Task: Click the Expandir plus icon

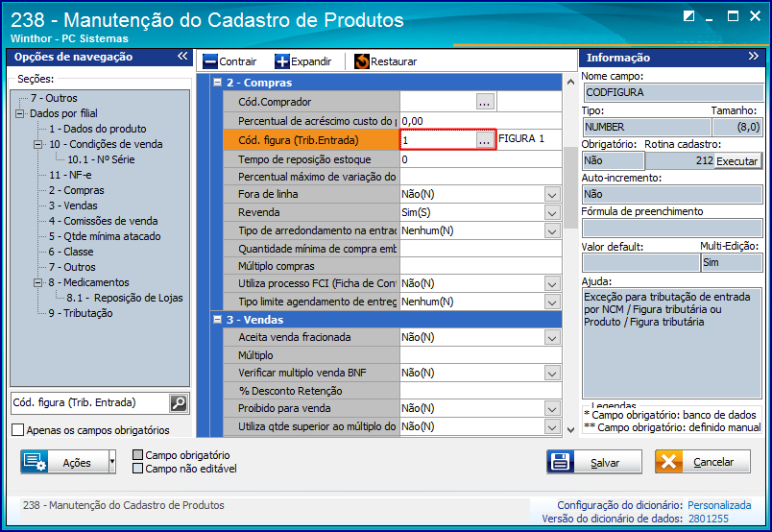Action: pos(282,61)
